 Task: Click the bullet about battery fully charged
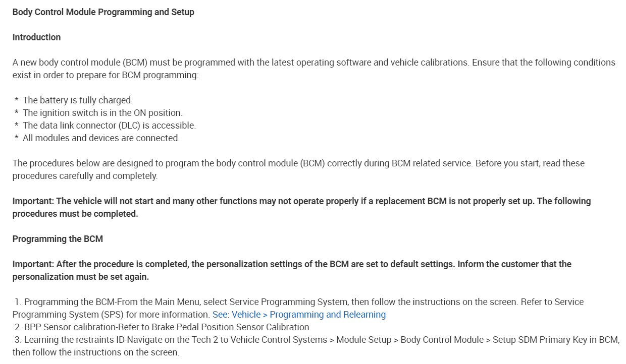click(x=77, y=100)
